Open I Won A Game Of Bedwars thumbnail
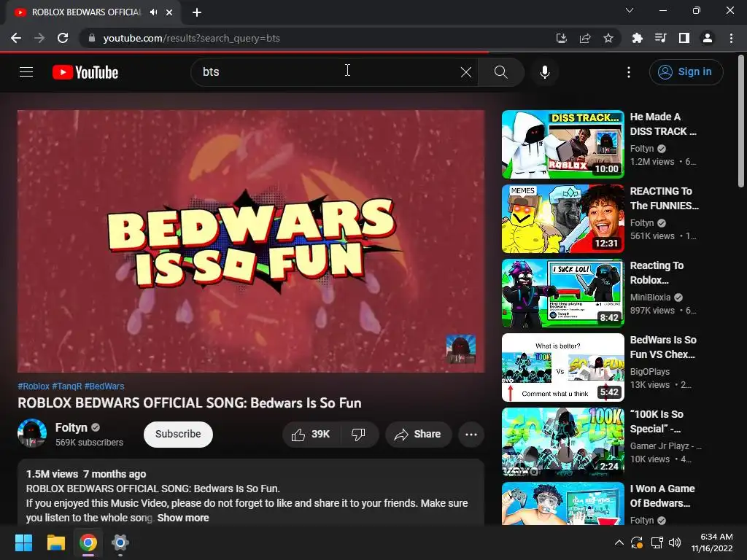The height and width of the screenshot is (560, 747). (562, 503)
